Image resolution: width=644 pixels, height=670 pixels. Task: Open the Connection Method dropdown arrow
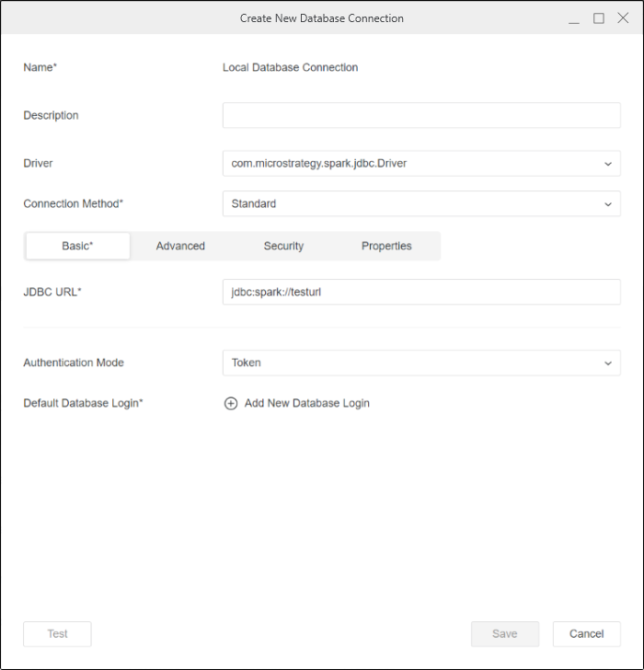point(608,204)
